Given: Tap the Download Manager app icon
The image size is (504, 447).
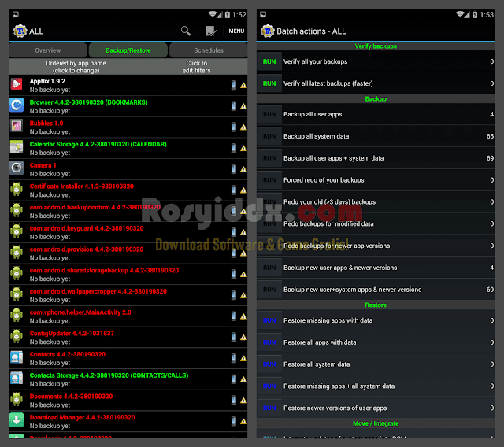Looking at the screenshot, I should [17, 420].
